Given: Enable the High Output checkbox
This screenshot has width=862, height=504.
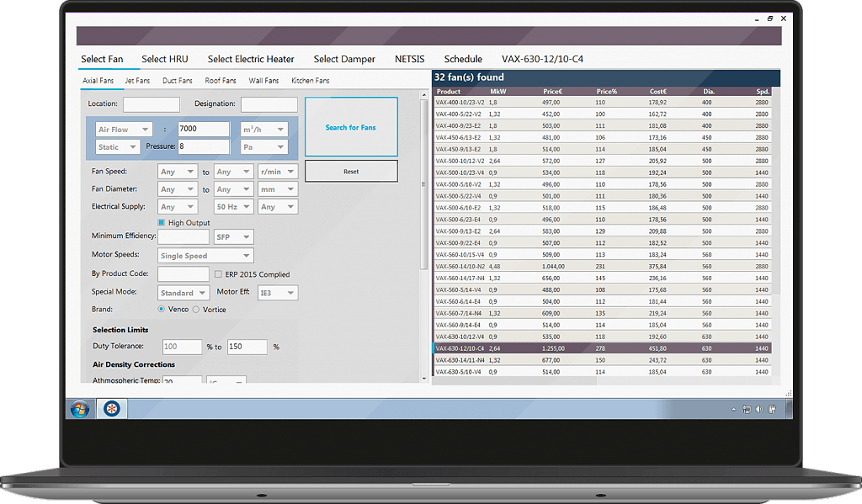Looking at the screenshot, I should [x=162, y=223].
